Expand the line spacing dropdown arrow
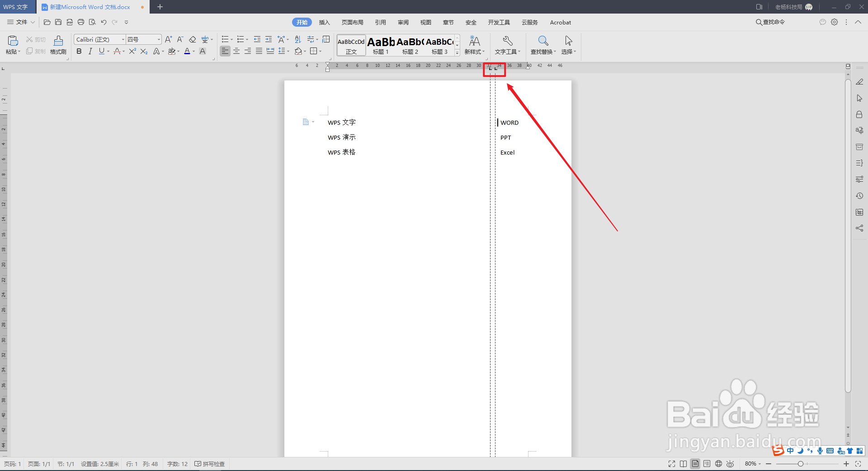 288,52
